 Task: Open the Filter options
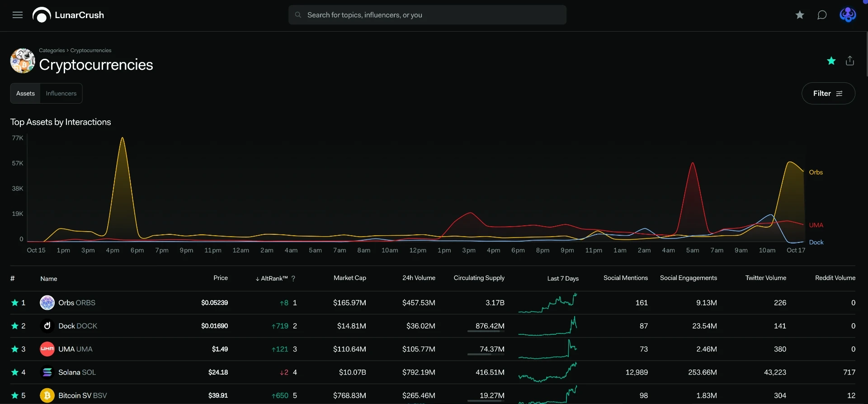[828, 93]
